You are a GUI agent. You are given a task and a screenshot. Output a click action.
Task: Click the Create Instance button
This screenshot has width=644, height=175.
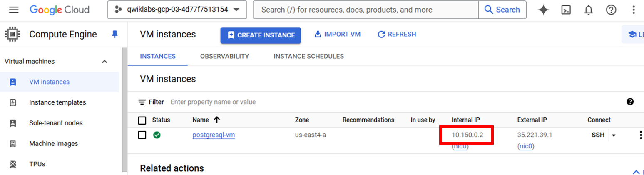tap(261, 35)
